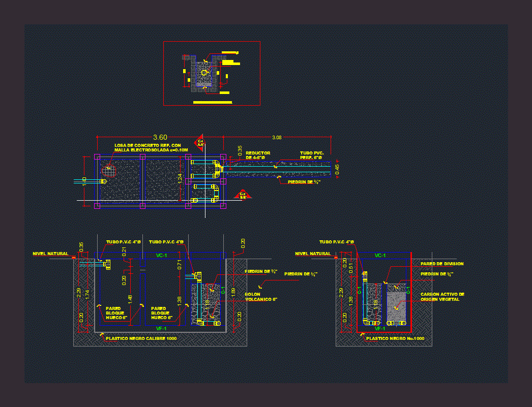Click the green VC-1 label in the right section

coord(380,255)
